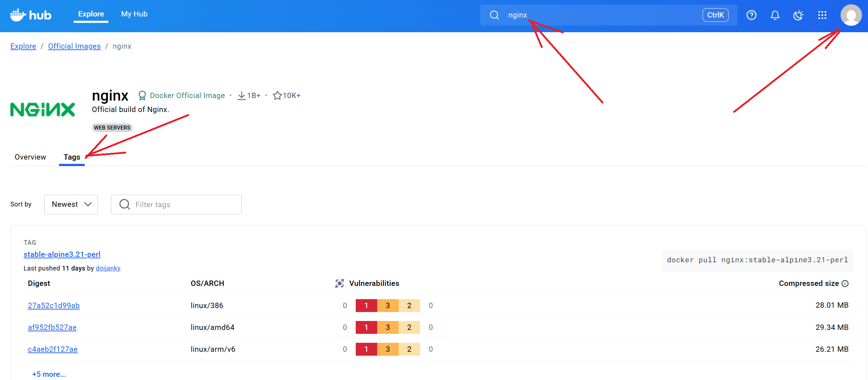Click the OS/ARCH column header
This screenshot has height=380, width=868.
[207, 283]
